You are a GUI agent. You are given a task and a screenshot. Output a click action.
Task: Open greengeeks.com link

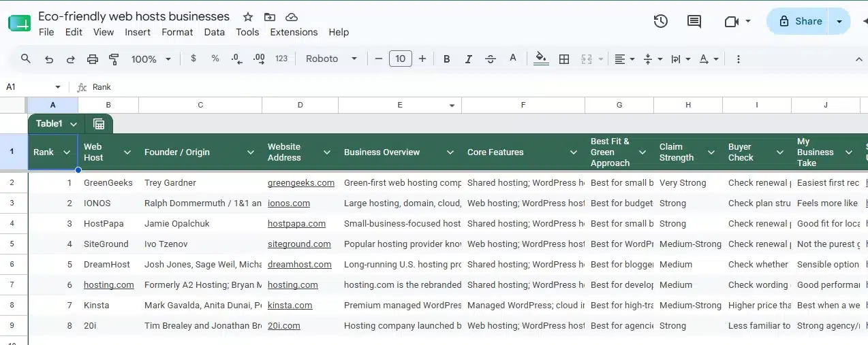point(301,182)
